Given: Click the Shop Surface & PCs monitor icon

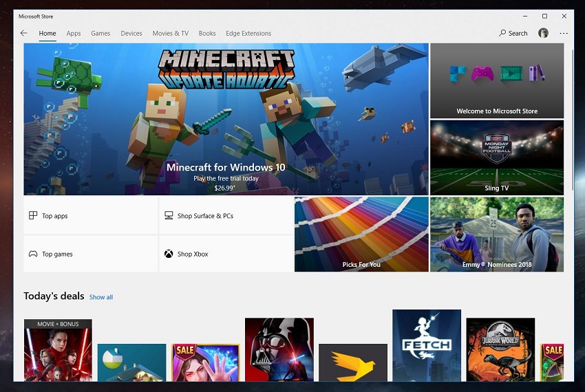Looking at the screenshot, I should coord(169,216).
